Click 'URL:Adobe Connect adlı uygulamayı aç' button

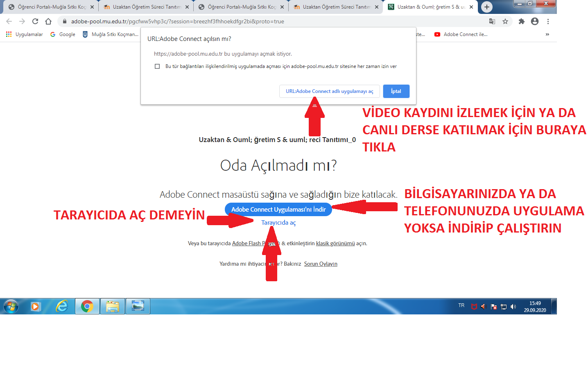coord(330,91)
